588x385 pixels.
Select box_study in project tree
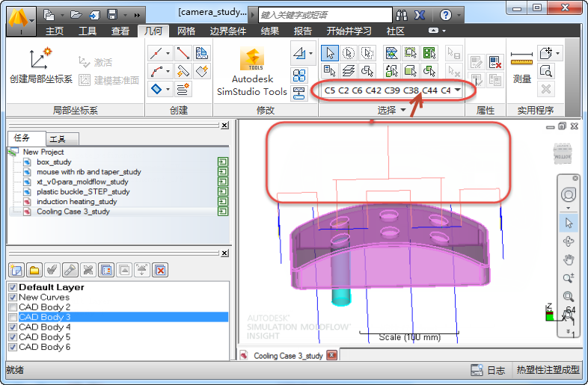coord(54,162)
